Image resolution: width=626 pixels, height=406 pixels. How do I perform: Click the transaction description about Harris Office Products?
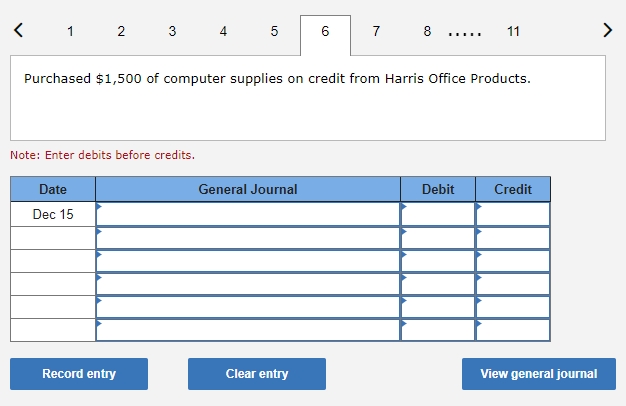point(277,79)
